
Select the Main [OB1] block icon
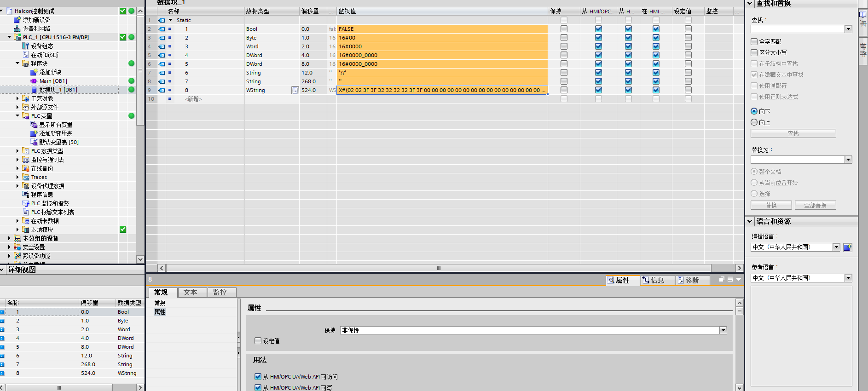pyautogui.click(x=34, y=81)
